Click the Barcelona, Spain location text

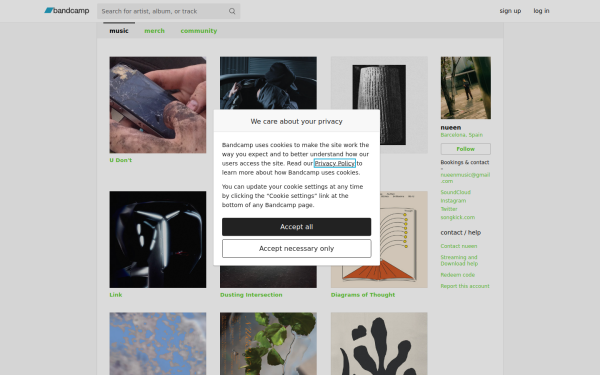(x=461, y=135)
